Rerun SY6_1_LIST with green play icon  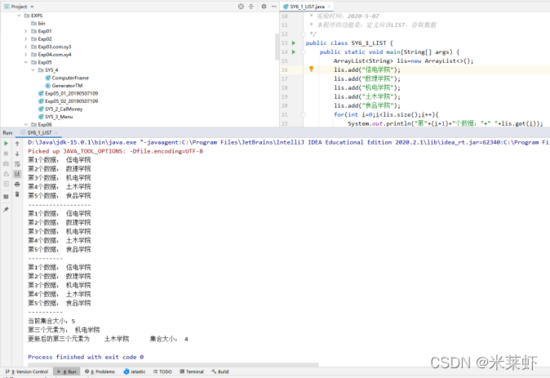pyautogui.click(x=6, y=143)
